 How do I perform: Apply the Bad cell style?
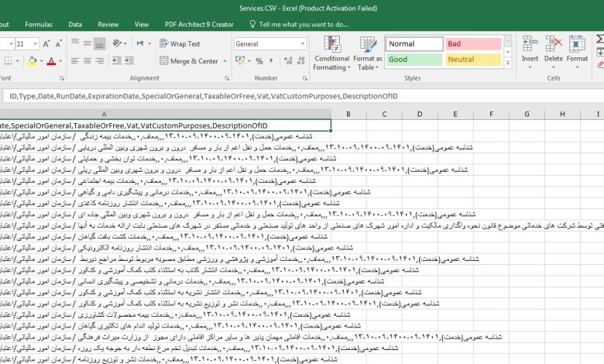474,44
